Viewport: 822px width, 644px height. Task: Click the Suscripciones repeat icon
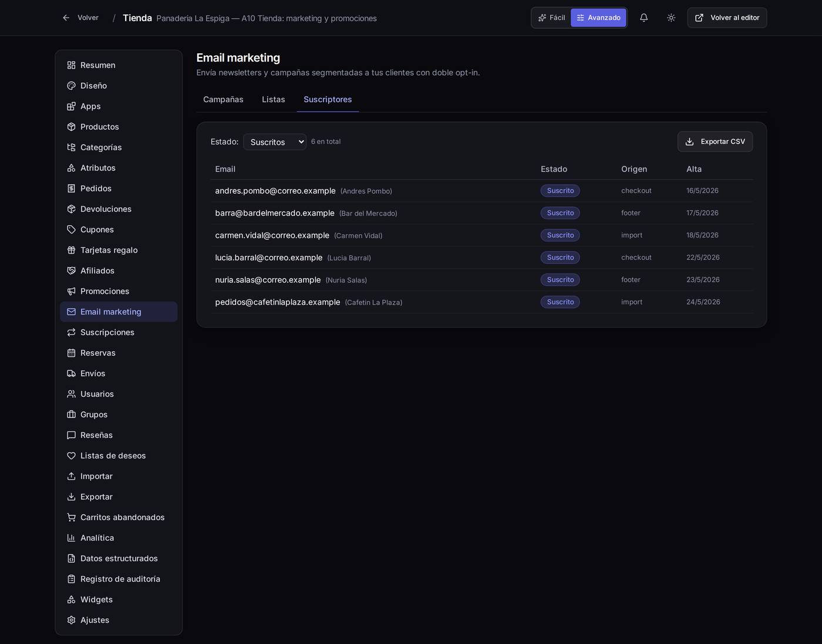[x=71, y=332]
